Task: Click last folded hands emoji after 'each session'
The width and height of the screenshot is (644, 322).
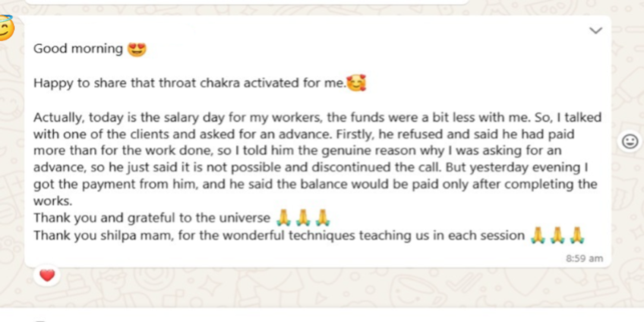Action: [576, 235]
